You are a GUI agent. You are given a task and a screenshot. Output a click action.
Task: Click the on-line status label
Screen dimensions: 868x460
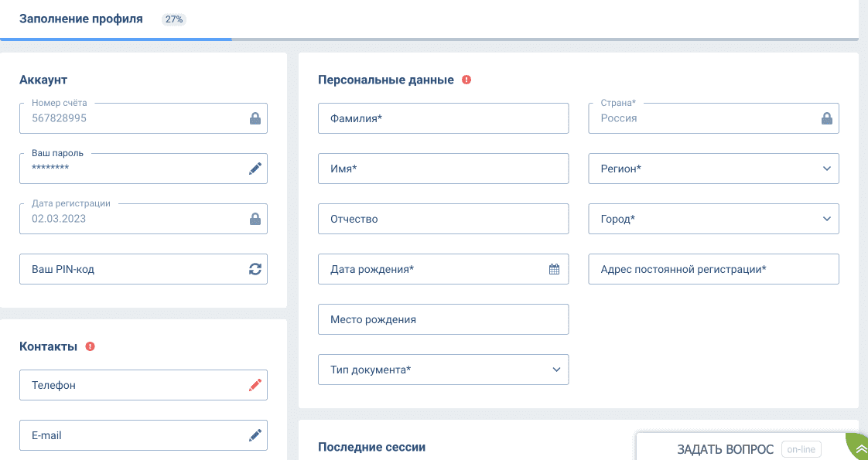[801, 449]
